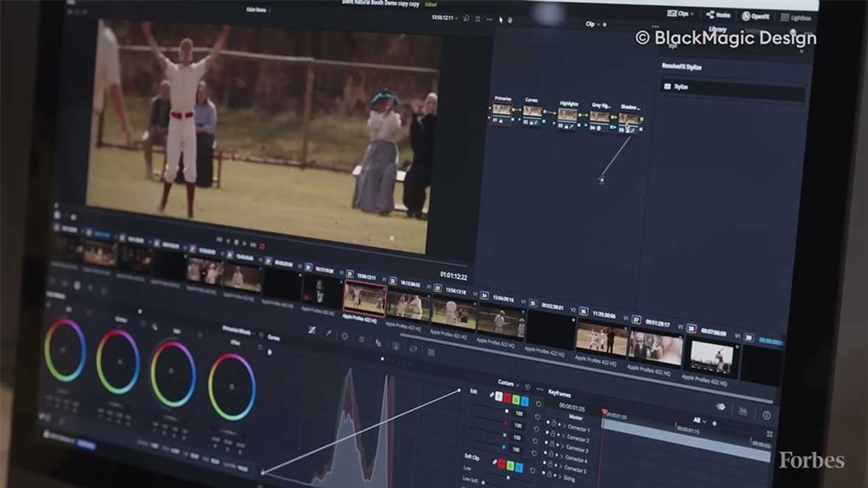Click the red playhead in keyframe timeline
Viewport: 868px width, 488px height.
click(604, 413)
